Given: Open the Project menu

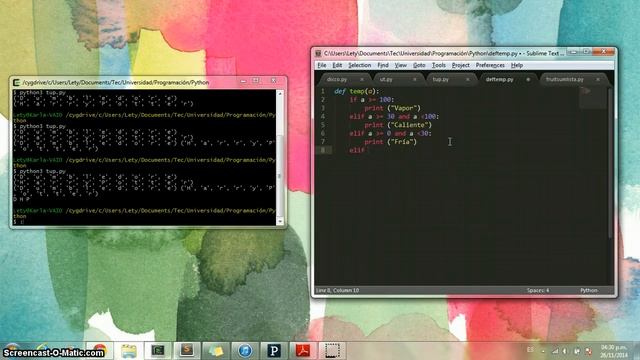Looking at the screenshot, I should [x=460, y=65].
